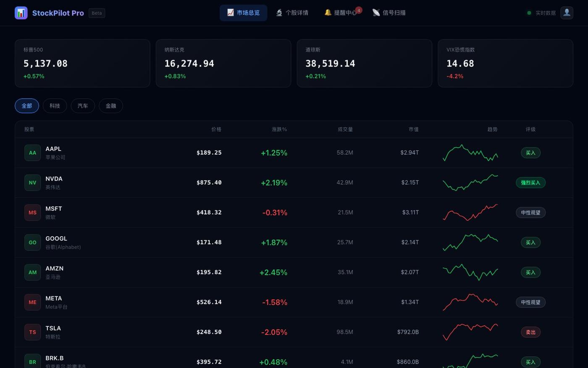Click the META trend sparkline

(x=470, y=302)
